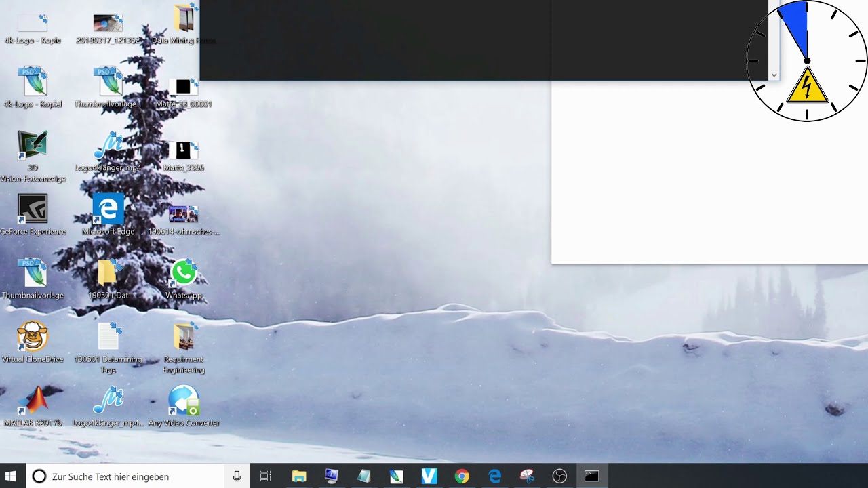Switch to the command prompt taskbar window
Viewport: 868px width, 488px height.
click(592, 476)
